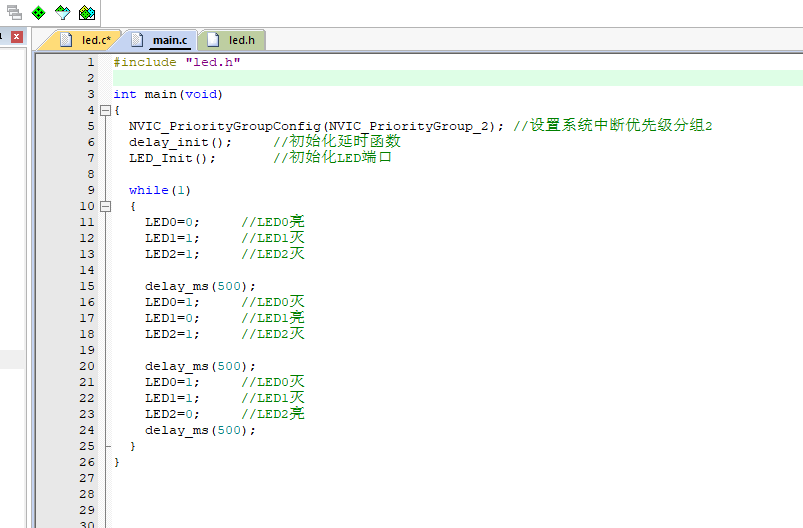Open Select Software Packs funnel icon

pyautogui.click(x=62, y=12)
